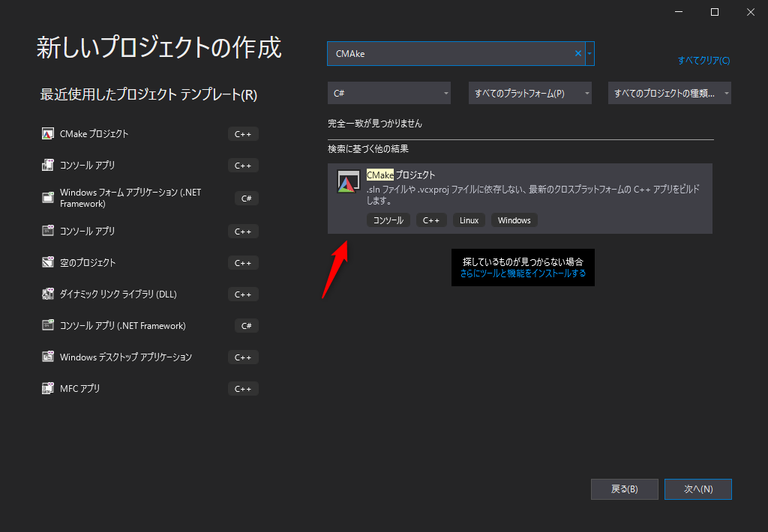Clear the search box with the X icon

[x=577, y=53]
